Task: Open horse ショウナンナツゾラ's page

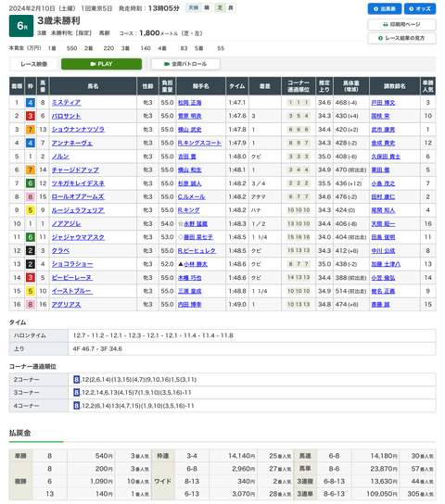Action: point(78,130)
